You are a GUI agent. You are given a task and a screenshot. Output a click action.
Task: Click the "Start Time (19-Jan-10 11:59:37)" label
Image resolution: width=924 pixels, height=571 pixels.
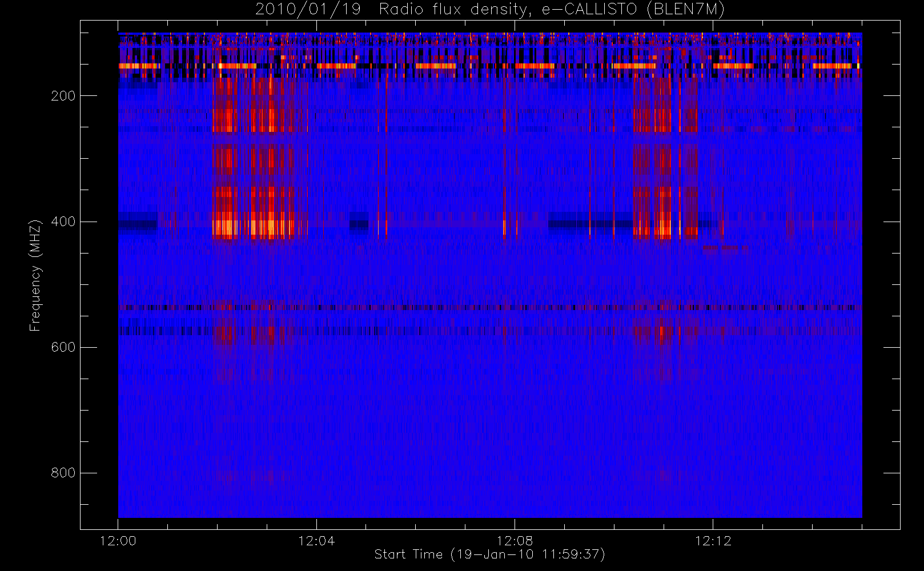(x=490, y=554)
